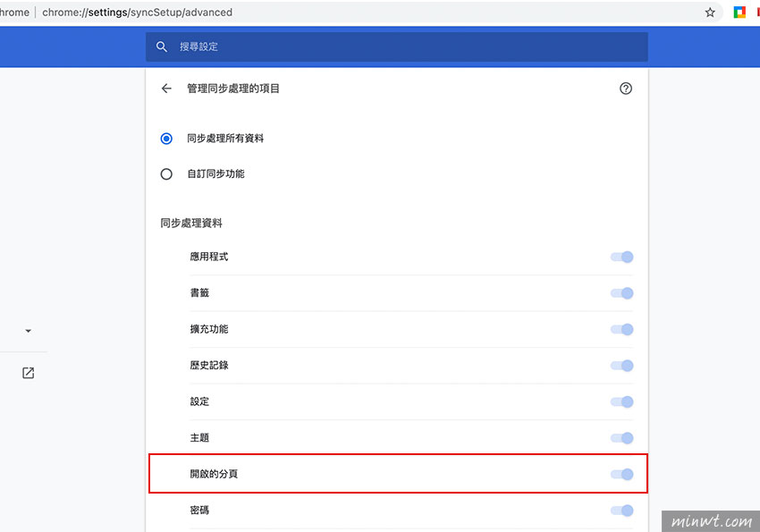Click the 搜尋設定 search field
This screenshot has width=760, height=532.
[x=396, y=46]
